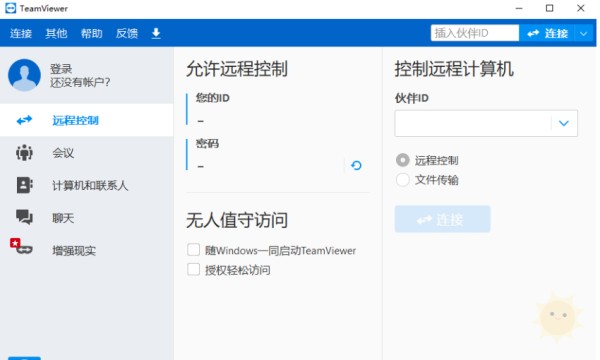The image size is (600, 360).
Task: Click the 允许远程控制 heading
Action: (237, 69)
